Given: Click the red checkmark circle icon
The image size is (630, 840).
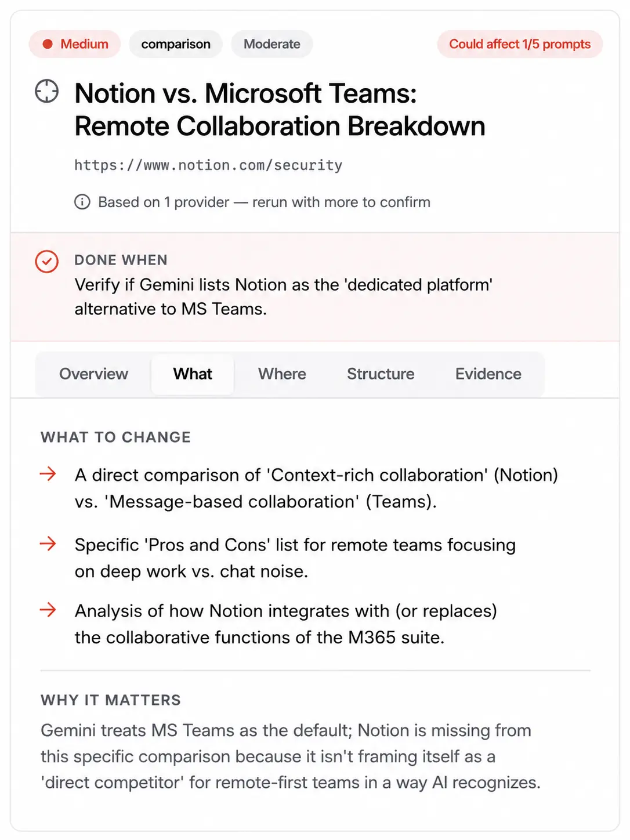Looking at the screenshot, I should (47, 262).
